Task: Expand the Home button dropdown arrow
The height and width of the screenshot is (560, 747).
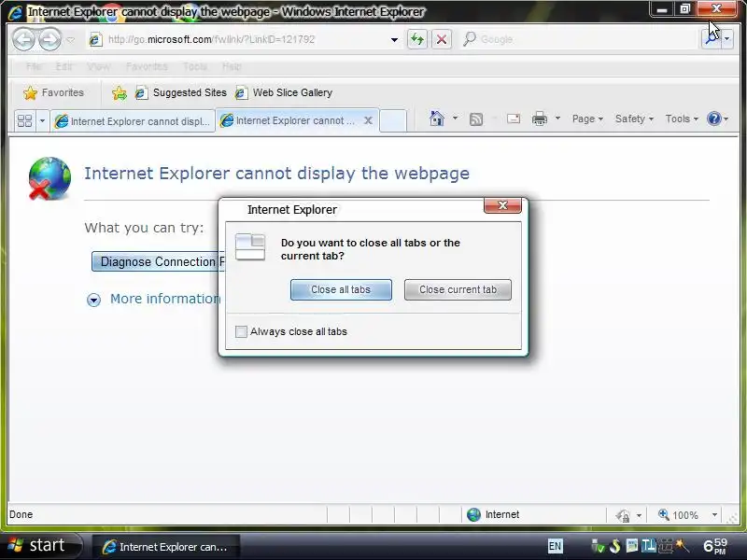Action: pos(455,119)
